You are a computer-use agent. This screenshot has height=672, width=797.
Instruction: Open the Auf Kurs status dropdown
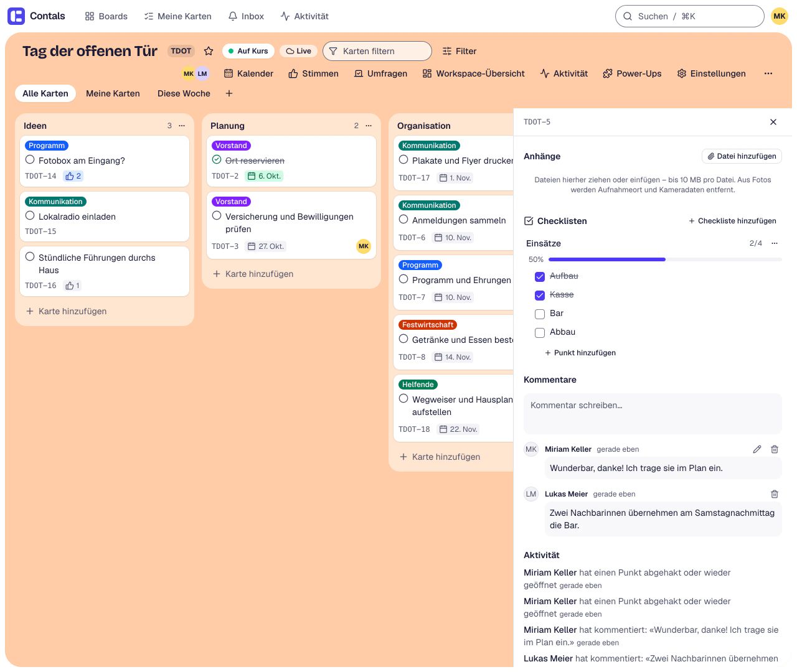pos(248,51)
